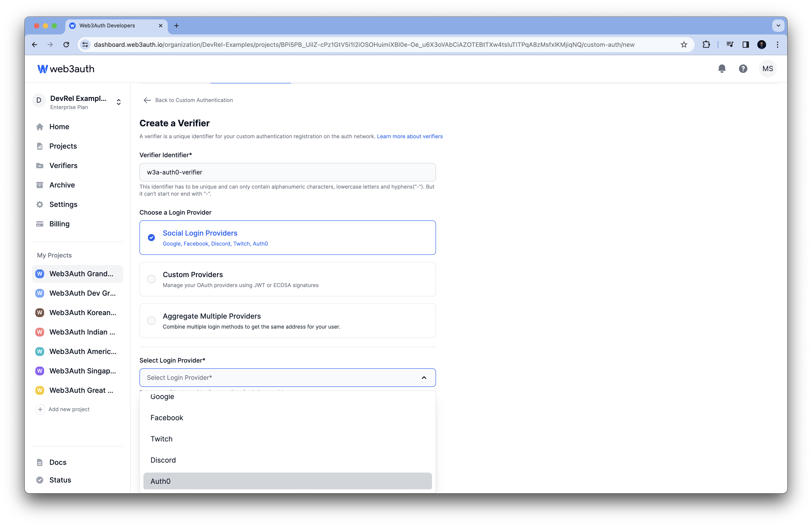Open the Billing sidebar item
812x526 pixels.
pos(77,224)
